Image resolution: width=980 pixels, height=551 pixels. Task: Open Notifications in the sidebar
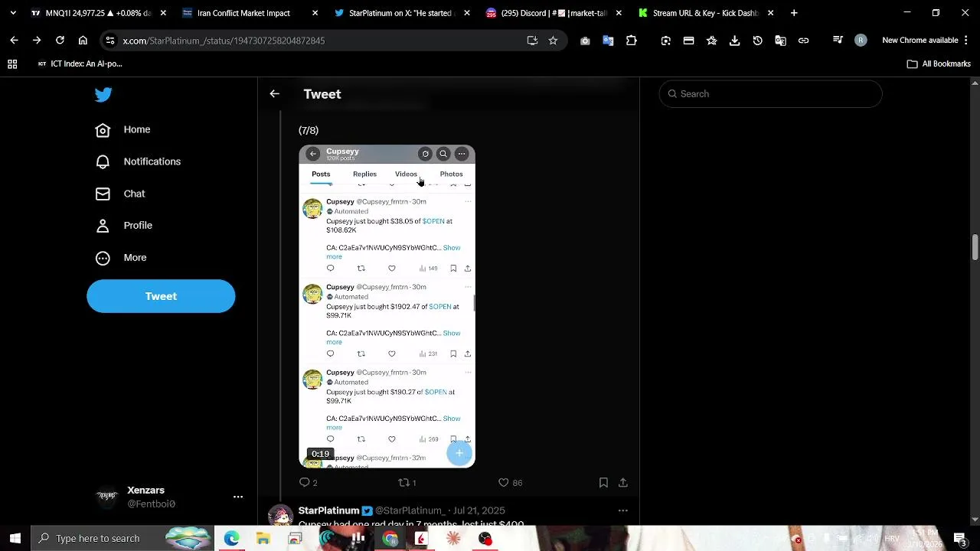click(138, 161)
